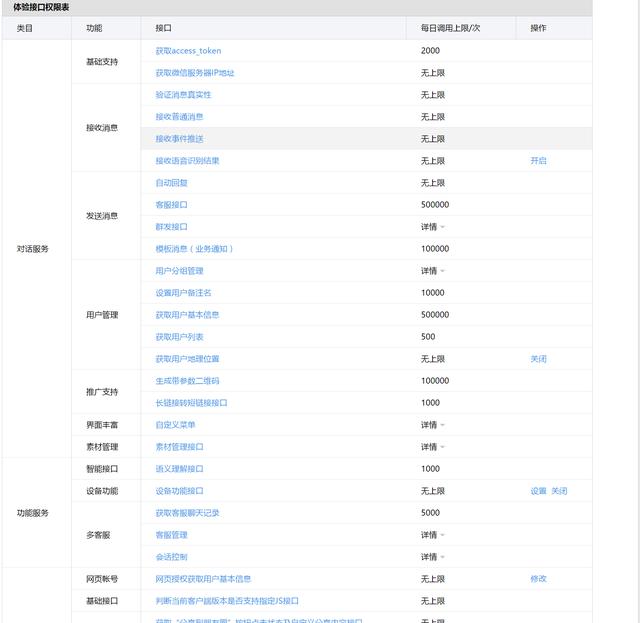
Task: Open the 获取客服聊天记录 link
Action: tap(187, 513)
